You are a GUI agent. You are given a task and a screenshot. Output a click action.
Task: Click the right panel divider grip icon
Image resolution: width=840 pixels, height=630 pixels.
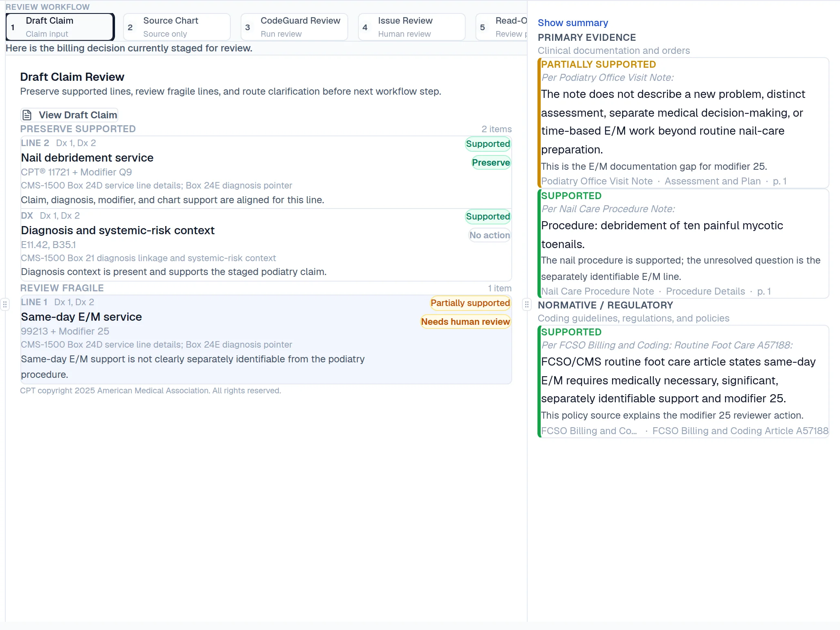tap(527, 304)
